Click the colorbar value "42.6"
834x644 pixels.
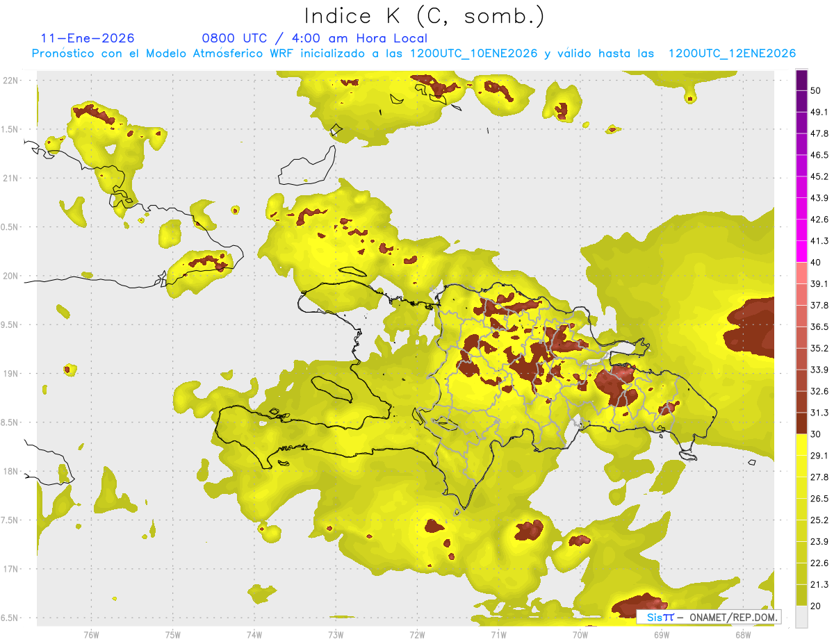coord(820,220)
